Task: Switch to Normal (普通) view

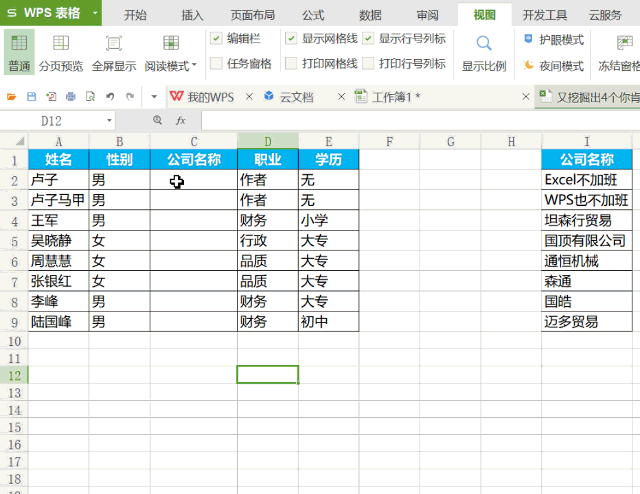Action: [19, 52]
